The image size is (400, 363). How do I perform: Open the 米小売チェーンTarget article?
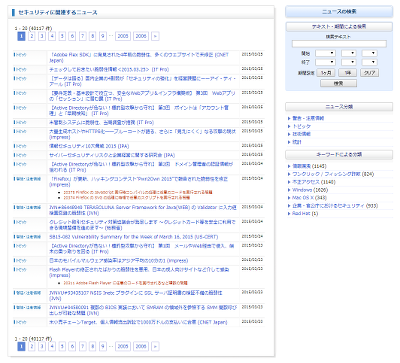138,322
